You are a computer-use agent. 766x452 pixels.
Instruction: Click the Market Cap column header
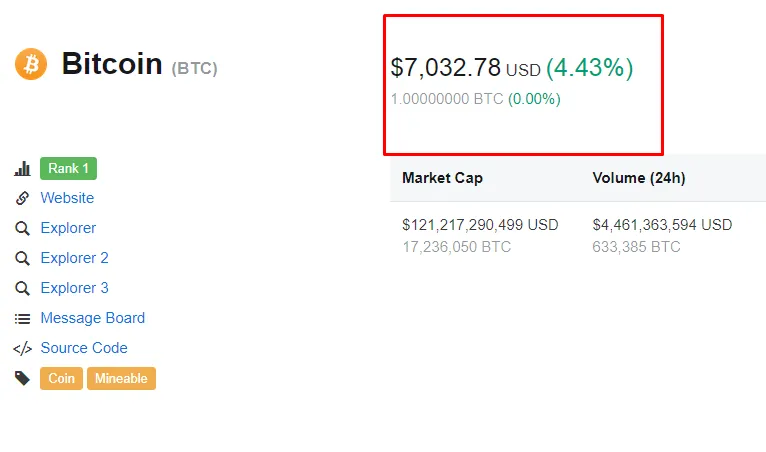442,178
